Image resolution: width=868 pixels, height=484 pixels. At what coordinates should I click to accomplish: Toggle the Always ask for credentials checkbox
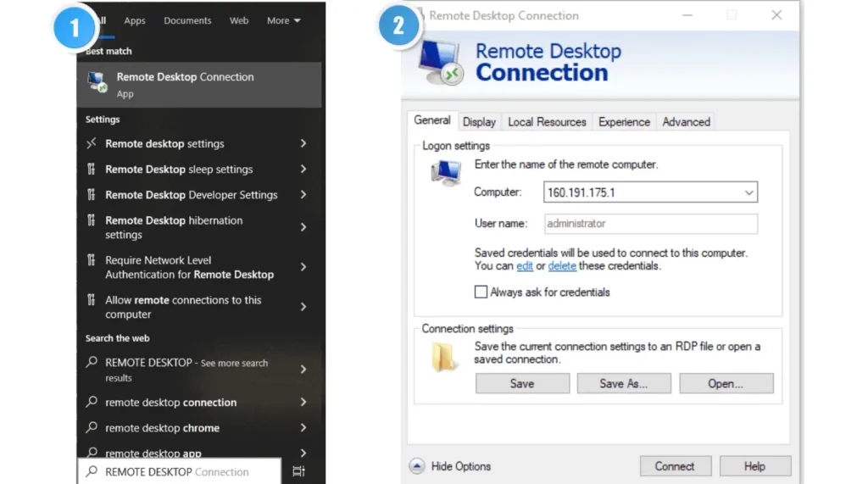(x=481, y=292)
